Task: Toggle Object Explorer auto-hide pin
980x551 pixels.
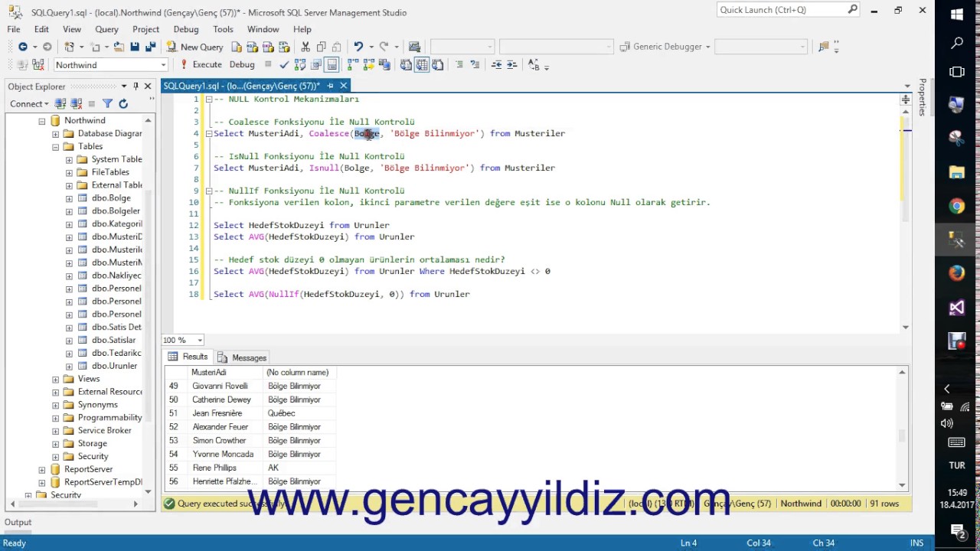Action: pos(136,86)
